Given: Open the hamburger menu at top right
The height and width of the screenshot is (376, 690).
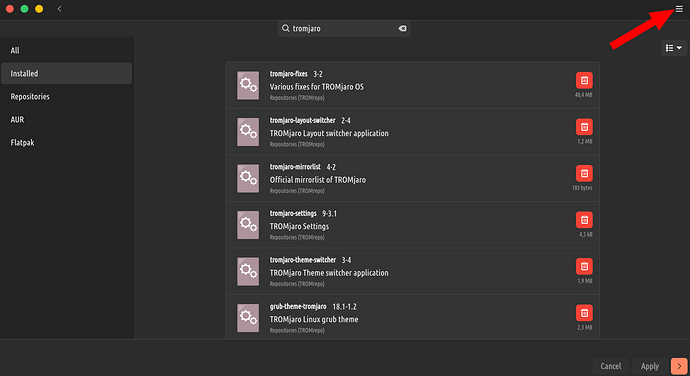Looking at the screenshot, I should tap(679, 9).
